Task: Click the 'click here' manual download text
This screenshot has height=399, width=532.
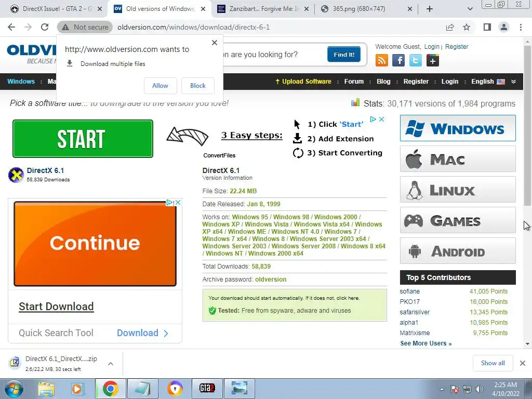Action: [x=348, y=298]
